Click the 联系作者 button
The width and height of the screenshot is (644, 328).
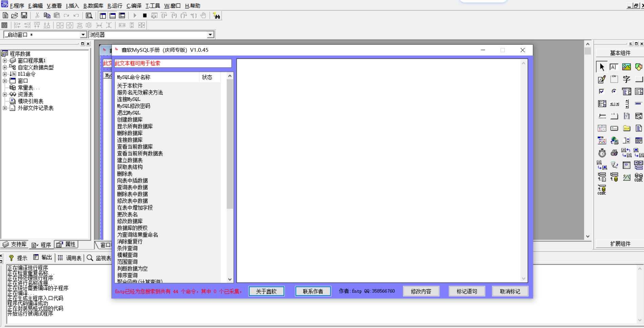[x=313, y=291]
